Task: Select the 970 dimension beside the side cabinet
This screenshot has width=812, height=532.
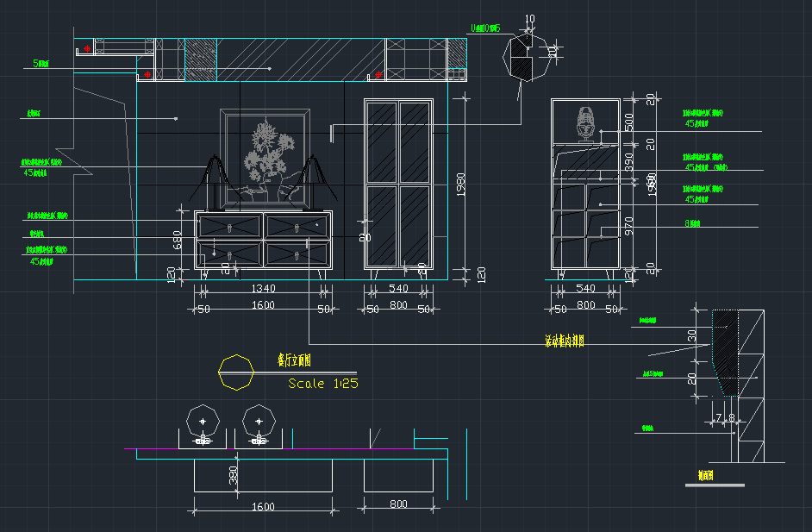Action: coord(628,227)
